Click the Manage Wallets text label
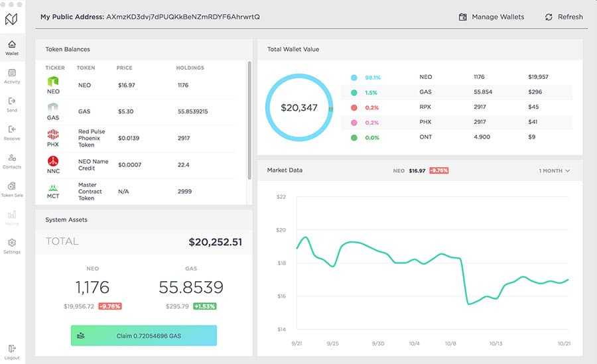The image size is (597, 364). tap(498, 17)
